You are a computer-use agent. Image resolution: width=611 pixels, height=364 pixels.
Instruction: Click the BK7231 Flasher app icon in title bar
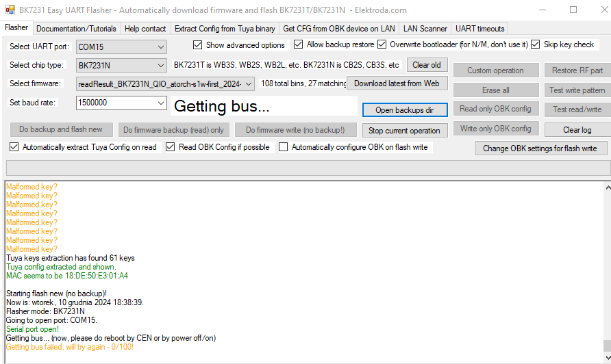[x=10, y=10]
